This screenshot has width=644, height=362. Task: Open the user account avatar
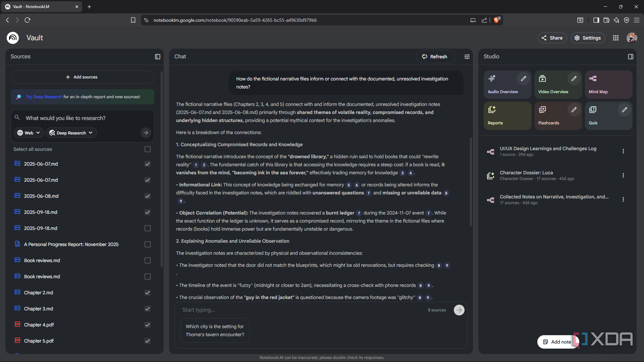click(632, 38)
